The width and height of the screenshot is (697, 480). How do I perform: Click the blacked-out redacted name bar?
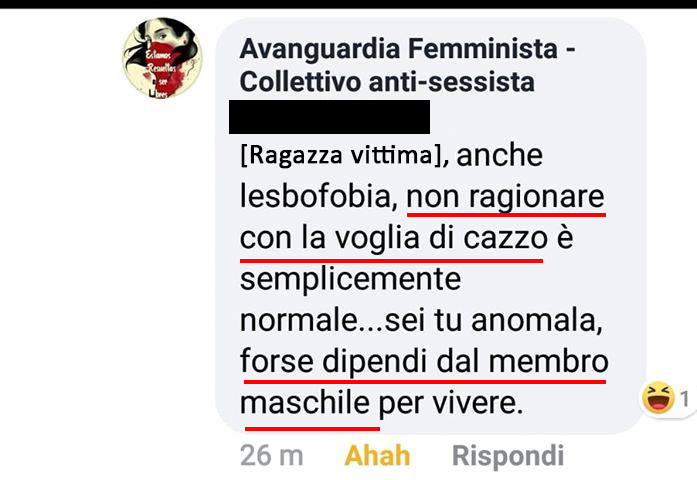click(x=329, y=117)
